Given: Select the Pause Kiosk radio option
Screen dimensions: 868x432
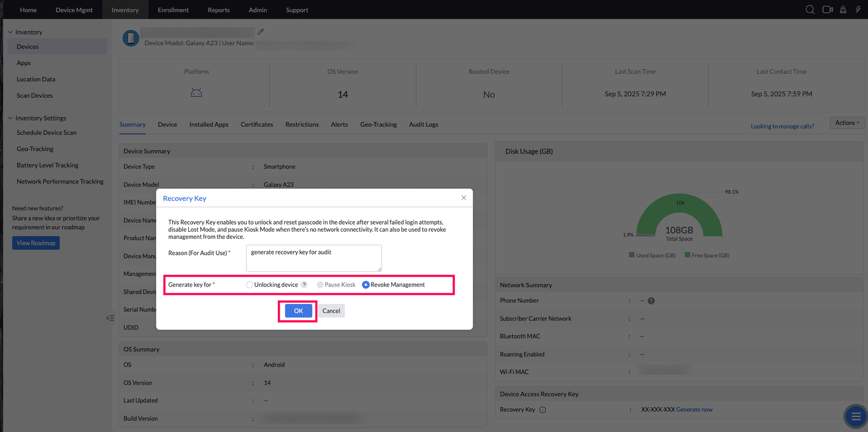Looking at the screenshot, I should coord(320,284).
